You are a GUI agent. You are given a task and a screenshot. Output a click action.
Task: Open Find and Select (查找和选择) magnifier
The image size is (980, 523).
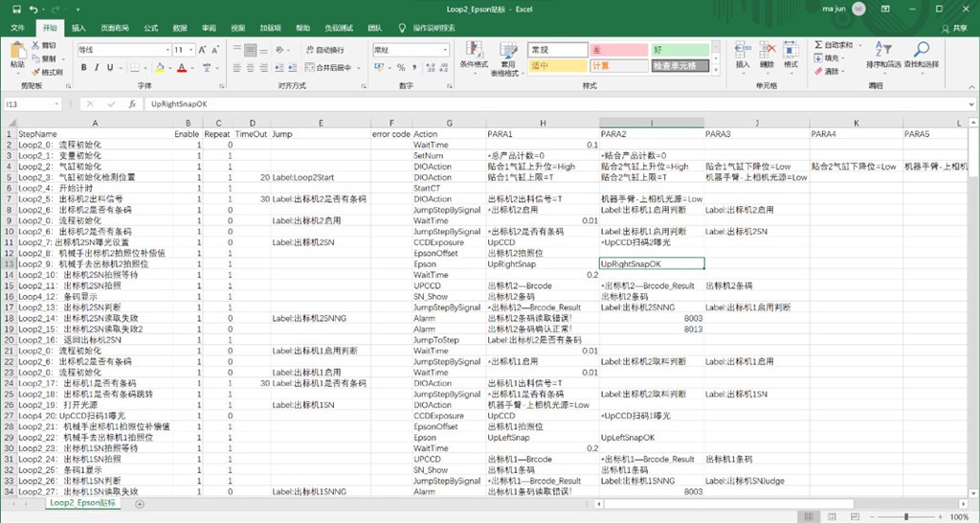[921, 55]
